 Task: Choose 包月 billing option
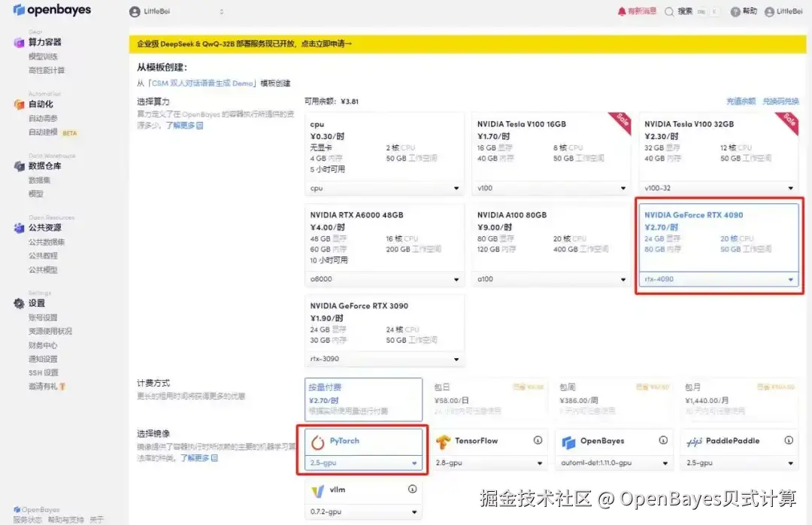pyautogui.click(x=740, y=399)
